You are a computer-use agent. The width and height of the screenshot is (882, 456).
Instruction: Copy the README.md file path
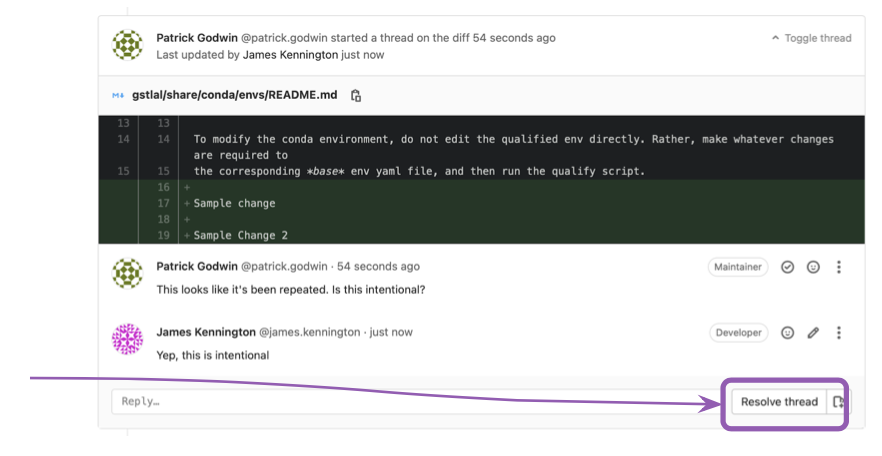pos(356,96)
